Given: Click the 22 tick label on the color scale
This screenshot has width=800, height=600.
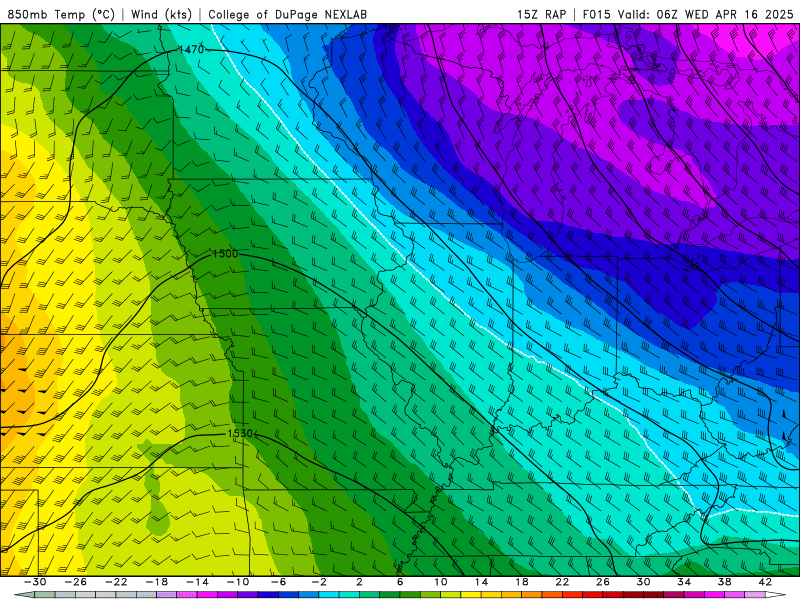Looking at the screenshot, I should click(562, 582).
